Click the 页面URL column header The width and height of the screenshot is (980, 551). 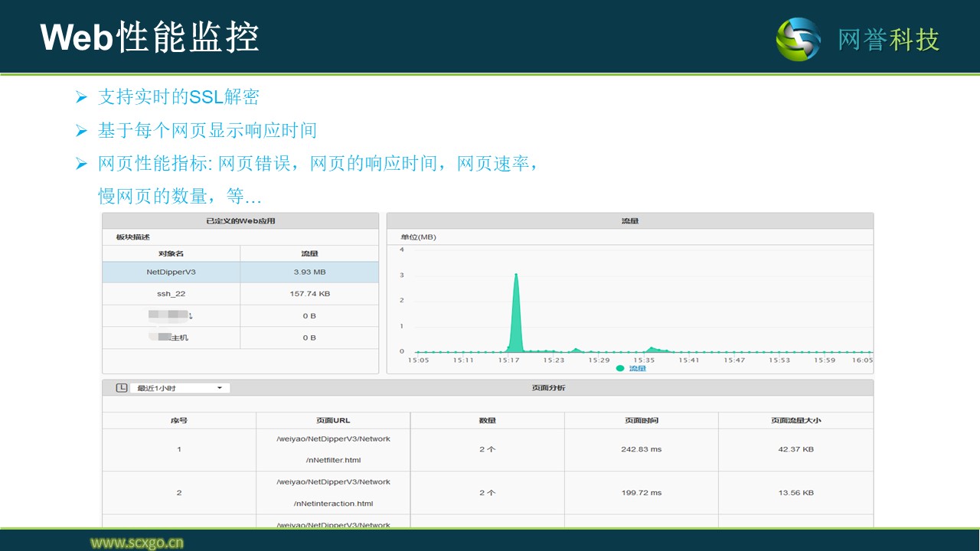tap(333, 420)
